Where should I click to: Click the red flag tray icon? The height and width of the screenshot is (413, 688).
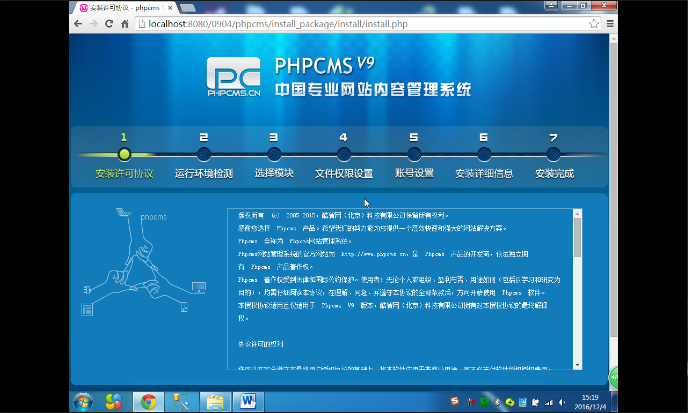tap(471, 402)
